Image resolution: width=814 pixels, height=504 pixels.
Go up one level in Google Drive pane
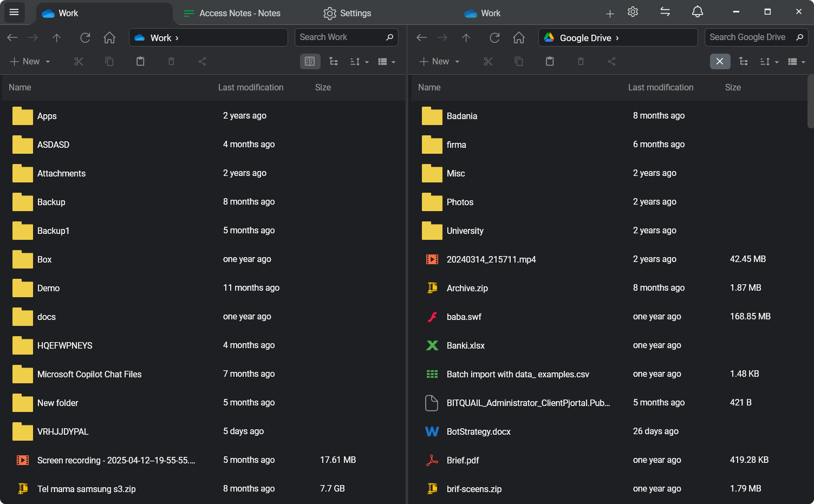point(466,37)
